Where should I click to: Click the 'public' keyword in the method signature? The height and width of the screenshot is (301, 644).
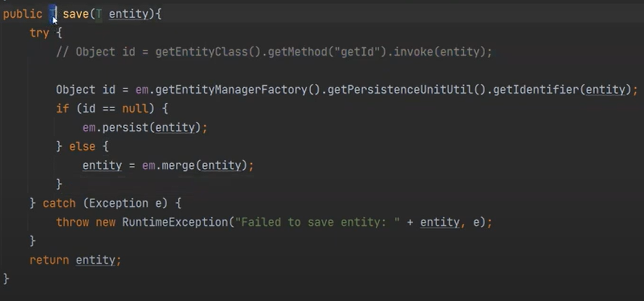[x=23, y=15]
